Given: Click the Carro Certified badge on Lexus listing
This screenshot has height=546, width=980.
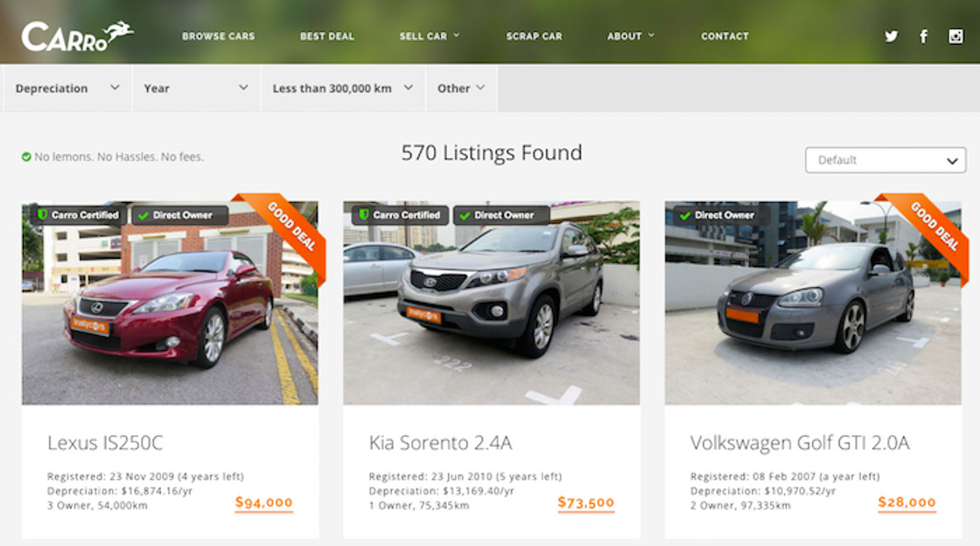Looking at the screenshot, I should pos(79,215).
